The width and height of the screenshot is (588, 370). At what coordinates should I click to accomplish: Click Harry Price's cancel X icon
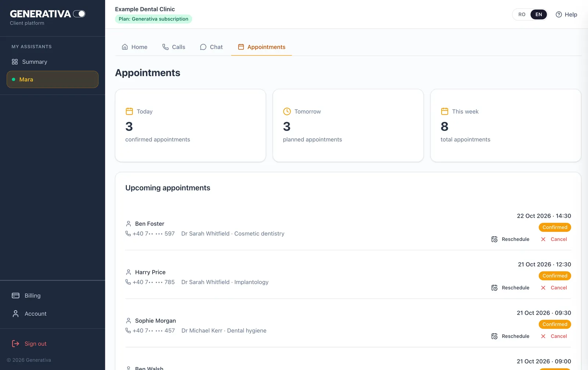pyautogui.click(x=543, y=288)
